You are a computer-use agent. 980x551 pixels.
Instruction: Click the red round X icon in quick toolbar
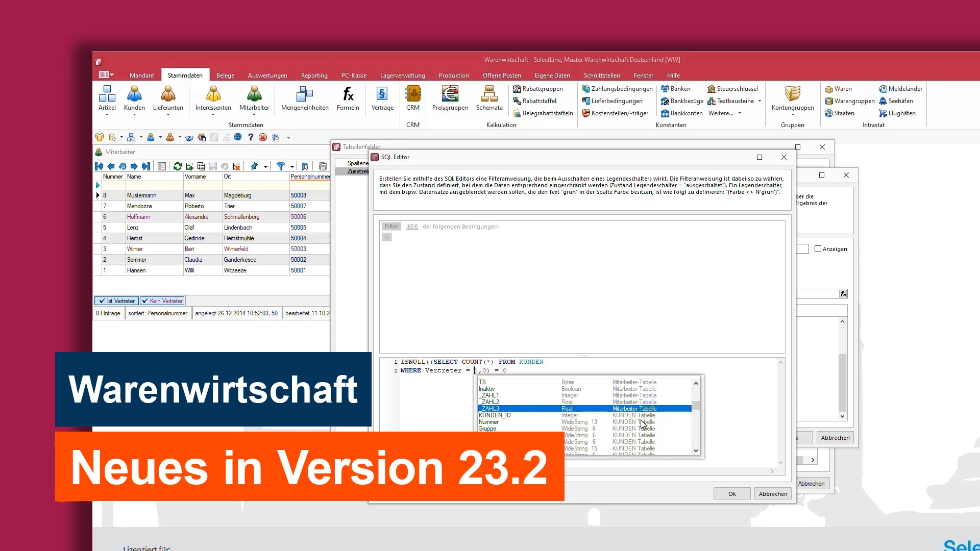point(263,137)
